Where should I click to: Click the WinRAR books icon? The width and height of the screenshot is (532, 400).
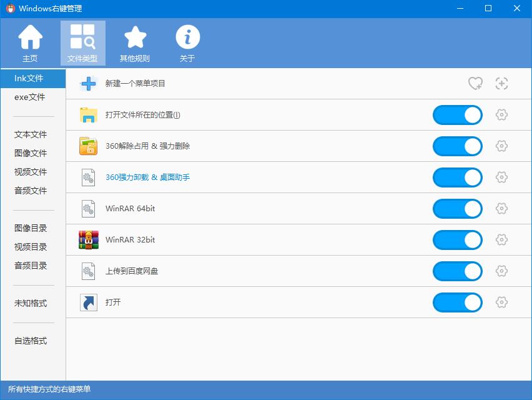point(89,240)
